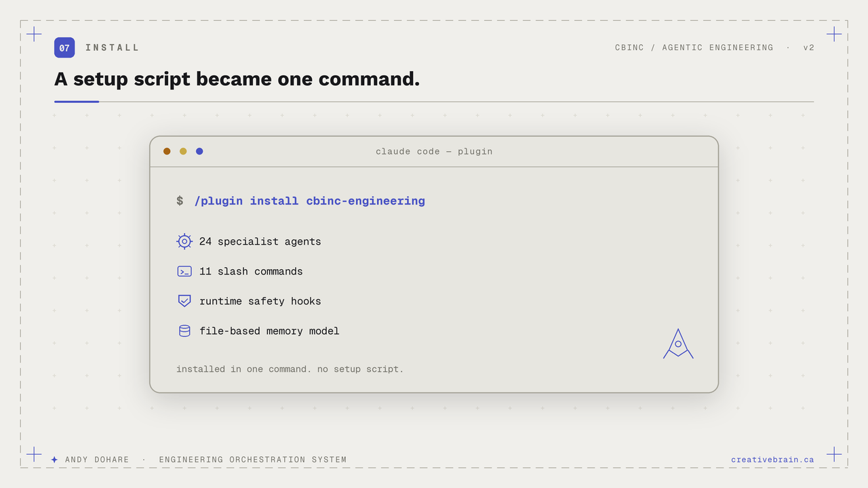This screenshot has height=488, width=868.
Task: Click 'installed in one command' footer text
Action: coord(290,369)
